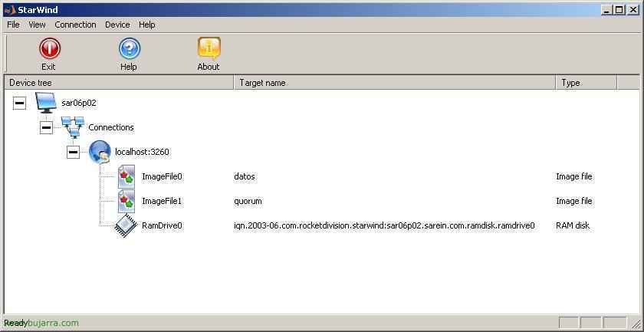Open the Device menu
This screenshot has width=644, height=332.
117,25
